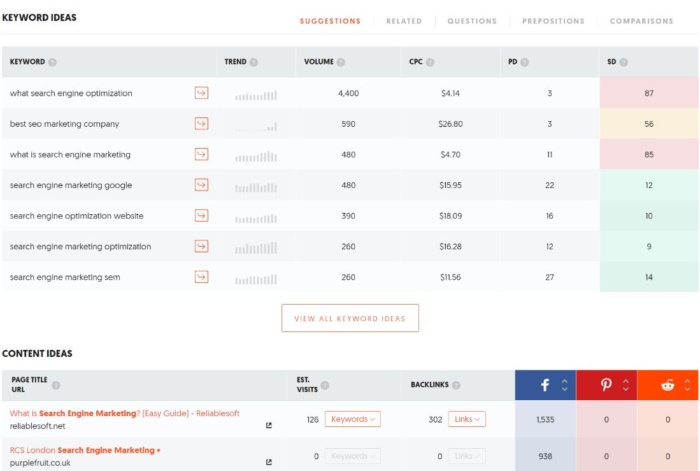Click the Reddit column icon
Screen dimensions: 700x471
(667, 385)
